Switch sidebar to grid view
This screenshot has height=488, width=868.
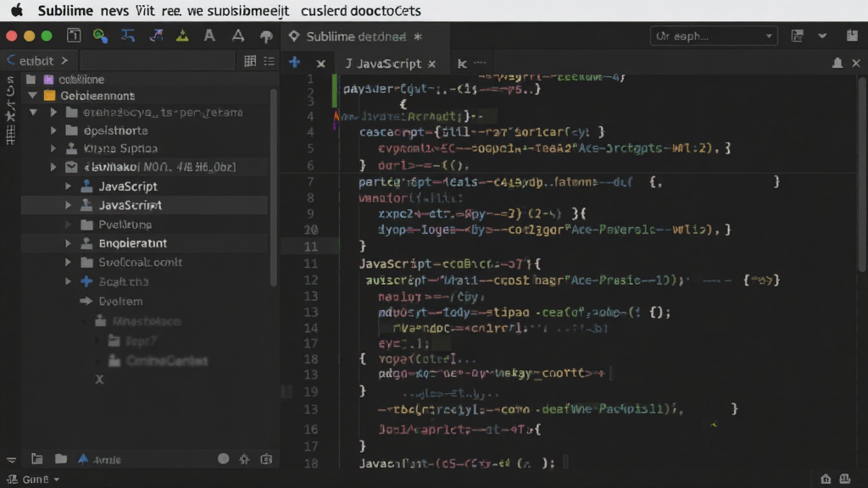pos(250,61)
